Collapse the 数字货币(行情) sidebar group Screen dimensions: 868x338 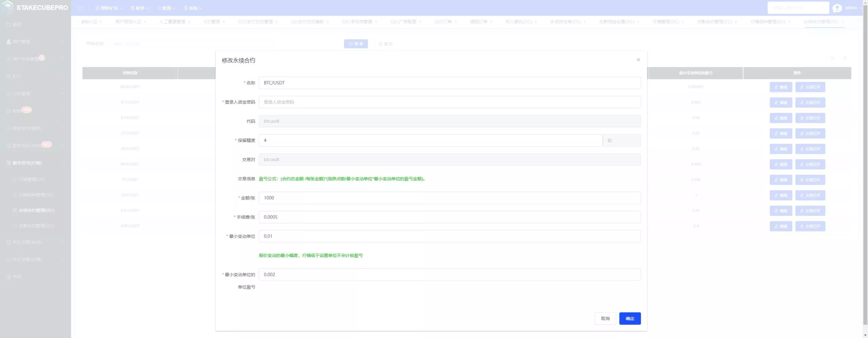[x=35, y=163]
